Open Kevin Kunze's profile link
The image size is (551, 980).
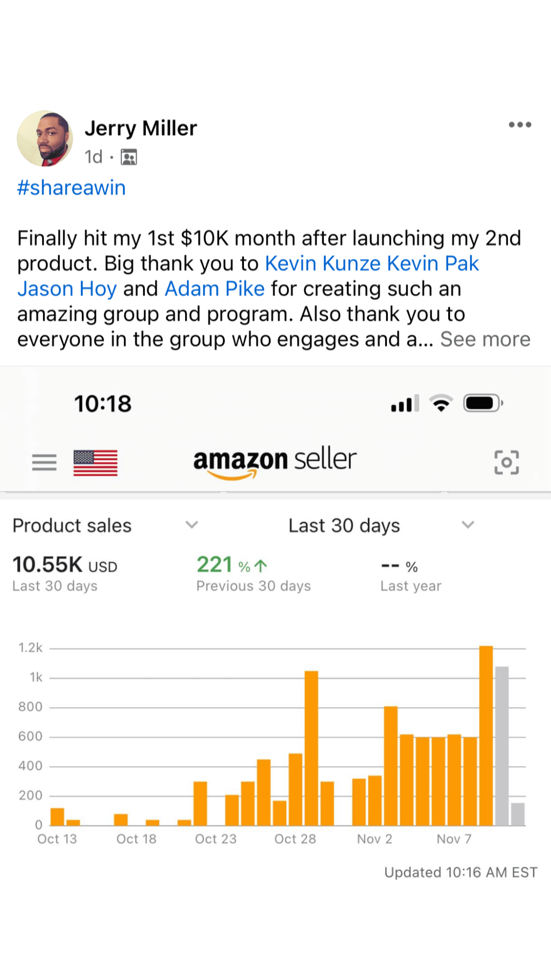point(323,263)
